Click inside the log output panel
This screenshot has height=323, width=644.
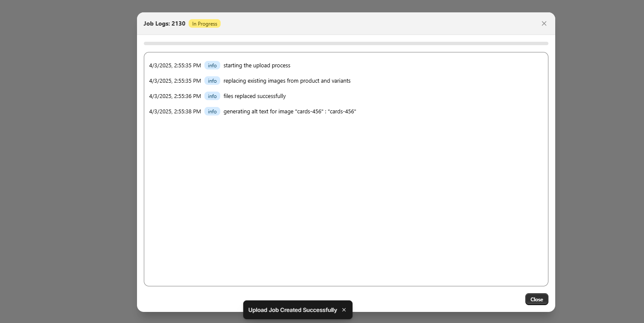(346, 192)
